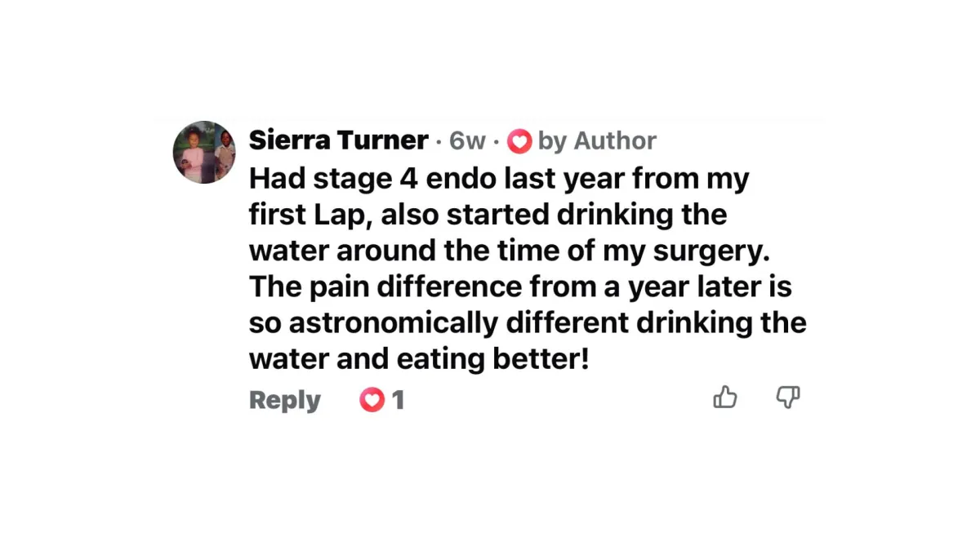
Task: Dislike the comment with thumbs down
Action: pyautogui.click(x=787, y=398)
